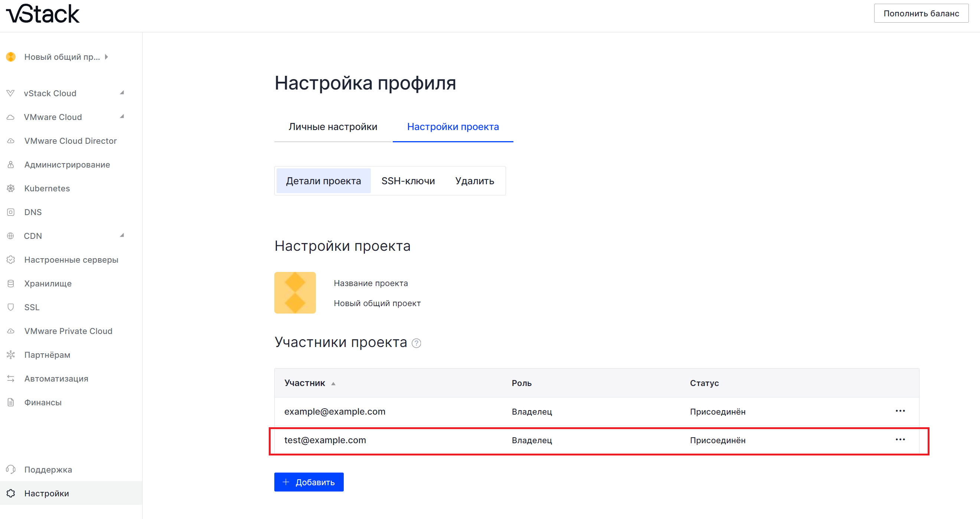Click the Kubernetes wheel icon

(x=11, y=188)
